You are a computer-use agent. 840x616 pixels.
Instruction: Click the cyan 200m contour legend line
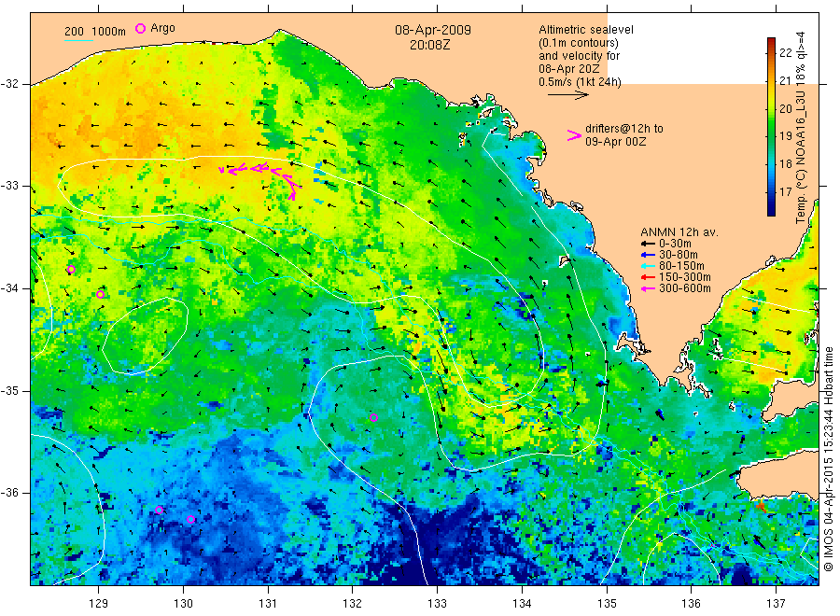tap(78, 39)
